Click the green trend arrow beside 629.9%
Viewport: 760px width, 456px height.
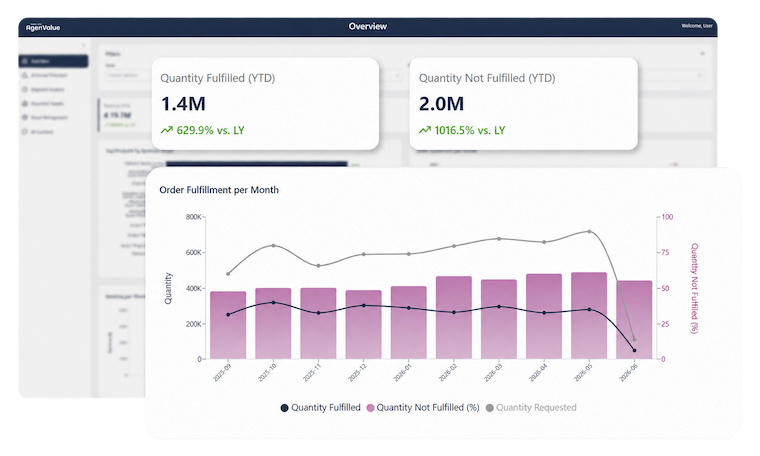pyautogui.click(x=167, y=130)
